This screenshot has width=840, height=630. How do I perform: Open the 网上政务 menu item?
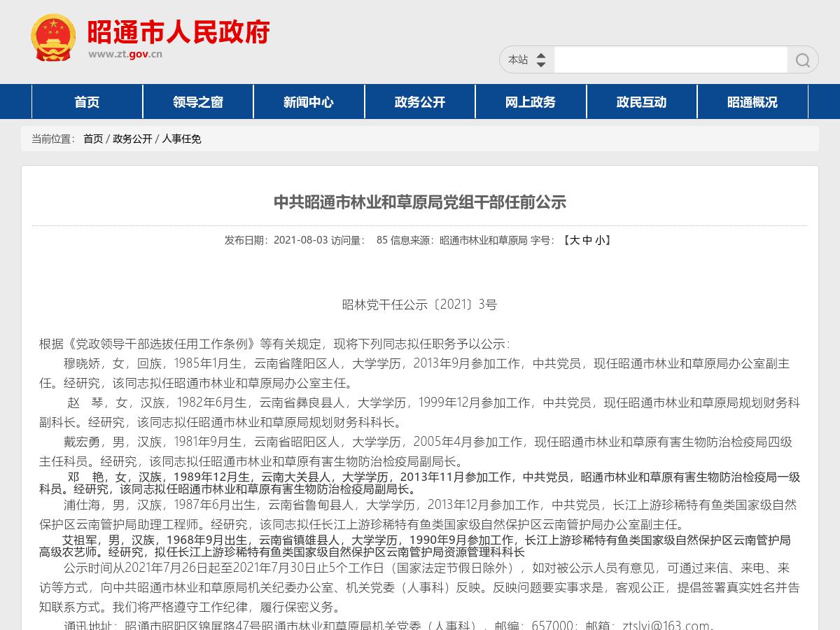(531, 101)
